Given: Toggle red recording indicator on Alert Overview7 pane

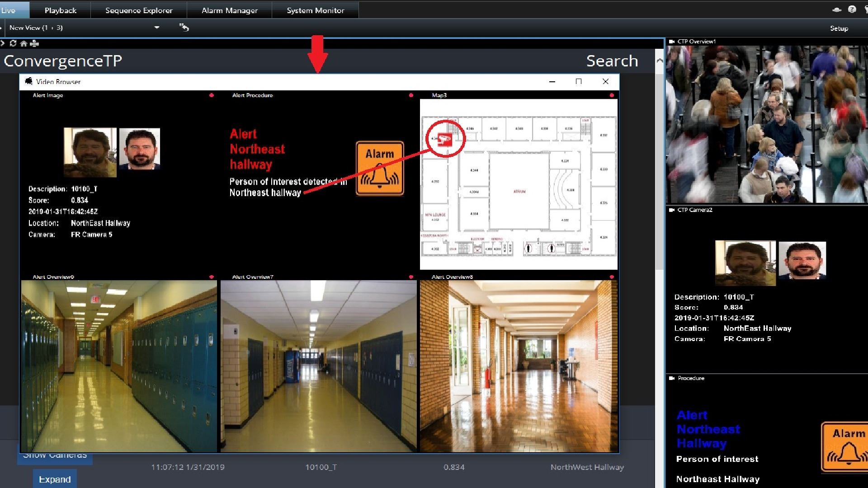Looking at the screenshot, I should [x=411, y=277].
